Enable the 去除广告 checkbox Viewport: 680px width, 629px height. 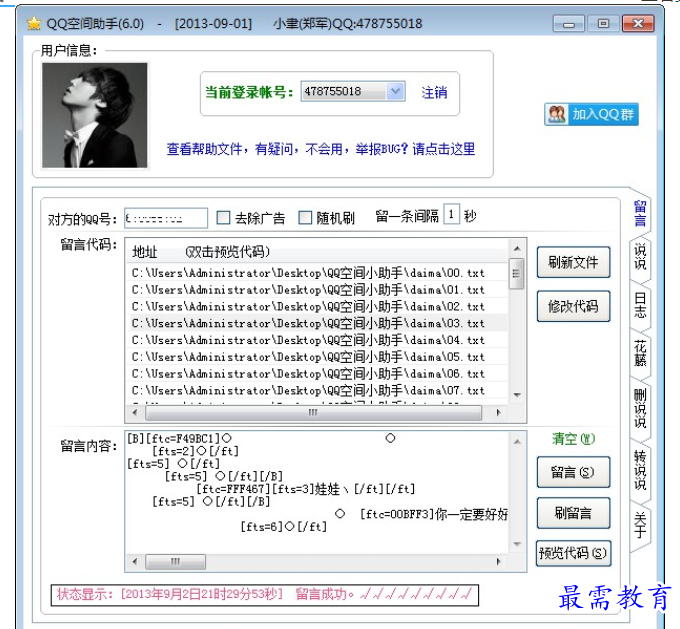click(223, 217)
